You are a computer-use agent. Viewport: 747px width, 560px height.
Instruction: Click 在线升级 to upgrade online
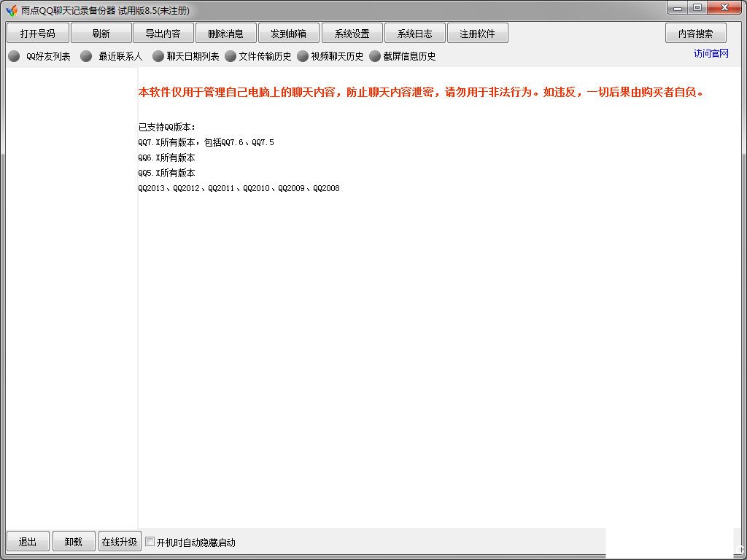pyautogui.click(x=119, y=542)
